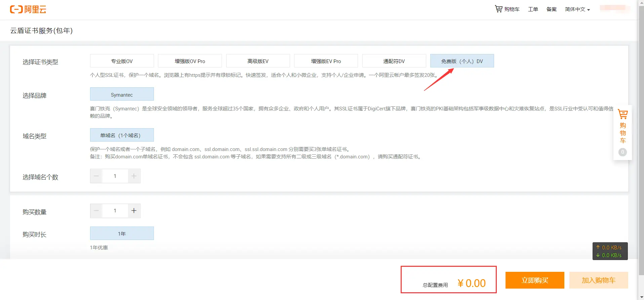Click the 加入购物车 button
Image resolution: width=644 pixels, height=300 pixels.
pyautogui.click(x=599, y=280)
